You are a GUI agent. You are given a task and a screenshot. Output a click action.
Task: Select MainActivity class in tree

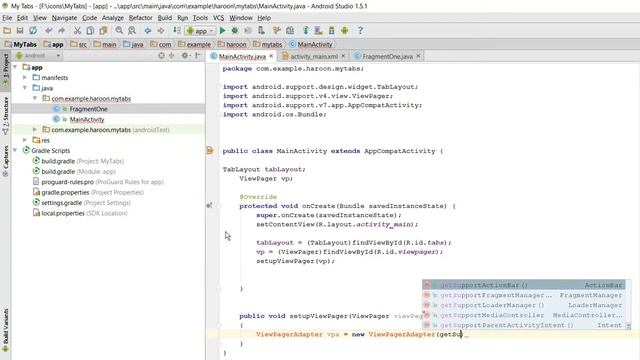point(87,119)
